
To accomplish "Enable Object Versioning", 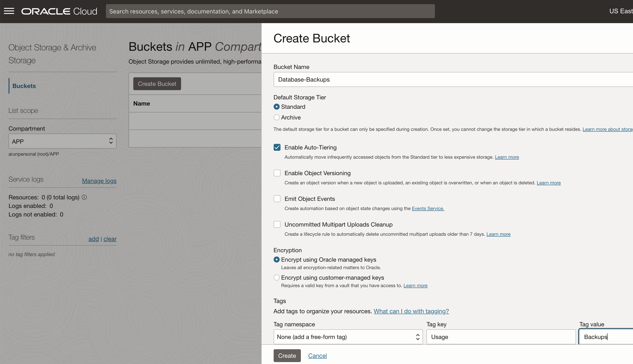I will 277,173.
